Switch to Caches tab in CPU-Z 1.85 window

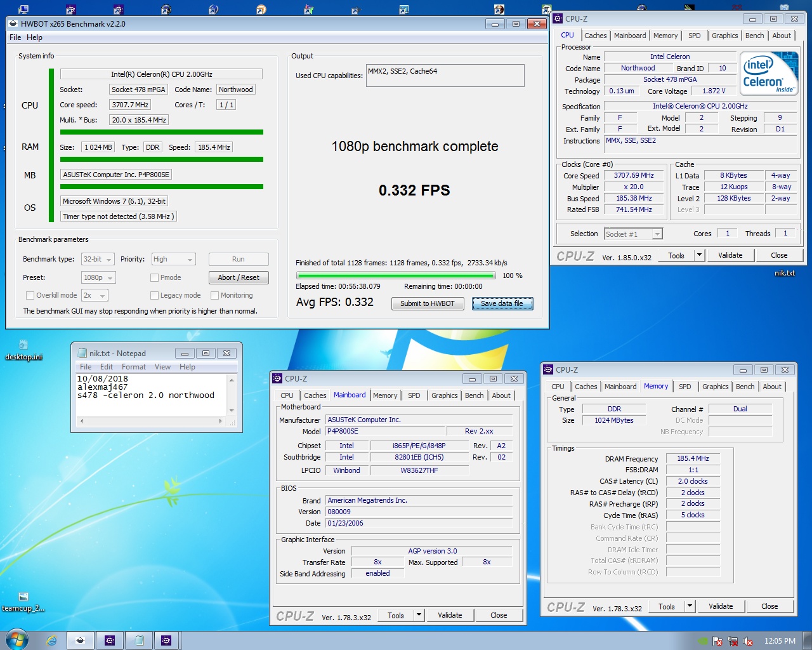pos(595,36)
